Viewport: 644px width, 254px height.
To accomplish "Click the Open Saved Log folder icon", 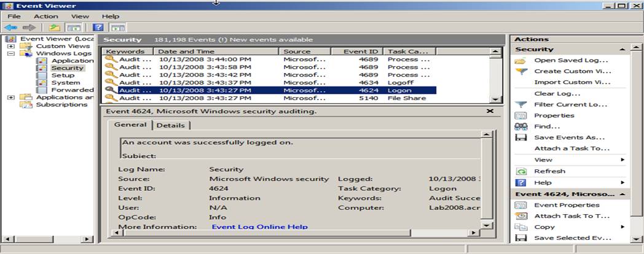I will click(520, 60).
